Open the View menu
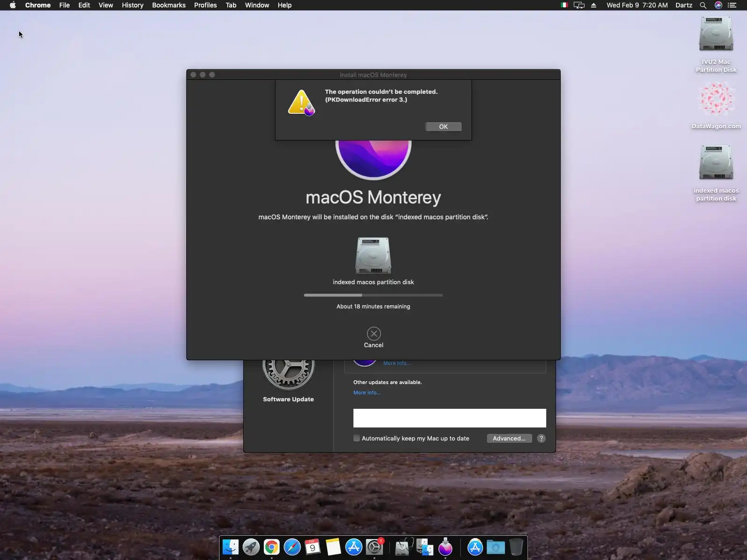 106,5
